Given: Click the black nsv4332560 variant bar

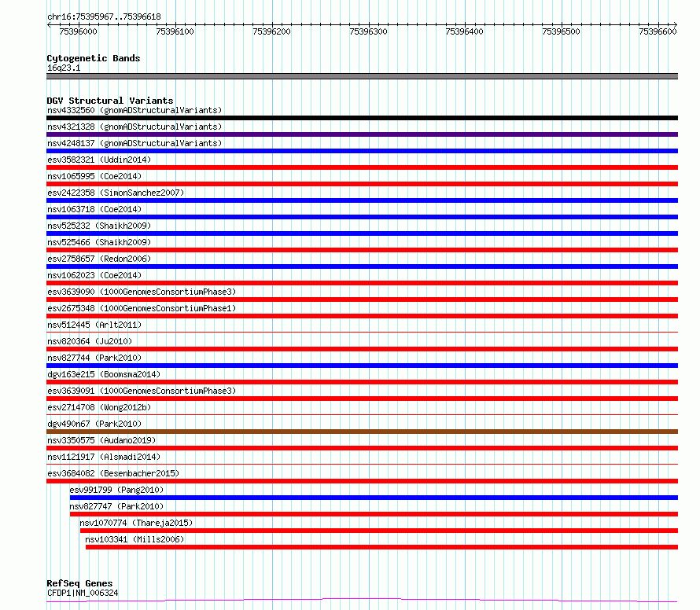Looking at the screenshot, I should [362, 118].
